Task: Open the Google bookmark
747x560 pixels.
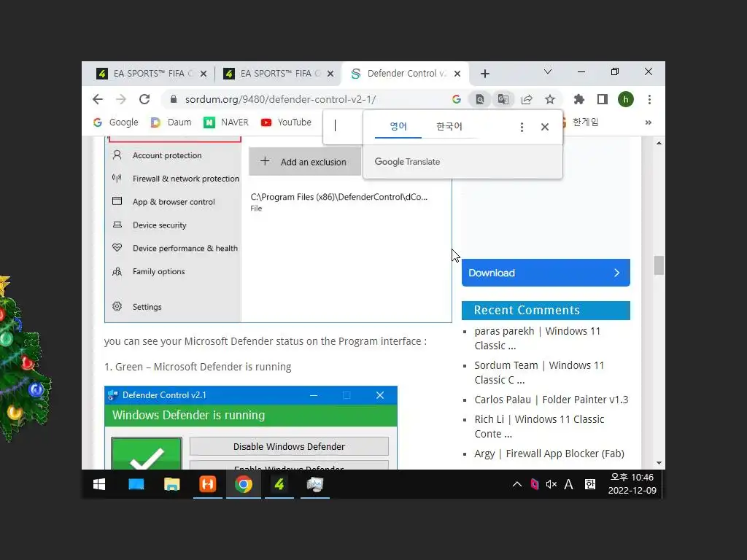Action: click(116, 122)
